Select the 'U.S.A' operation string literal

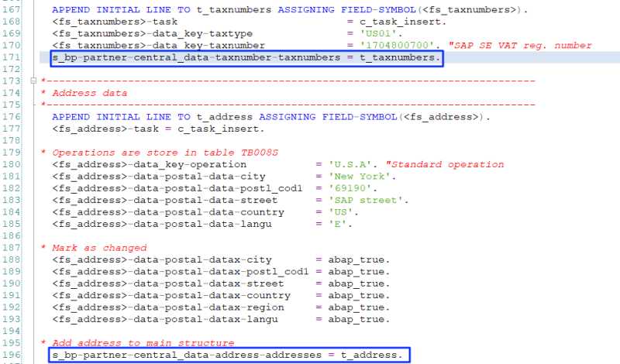pyautogui.click(x=350, y=164)
